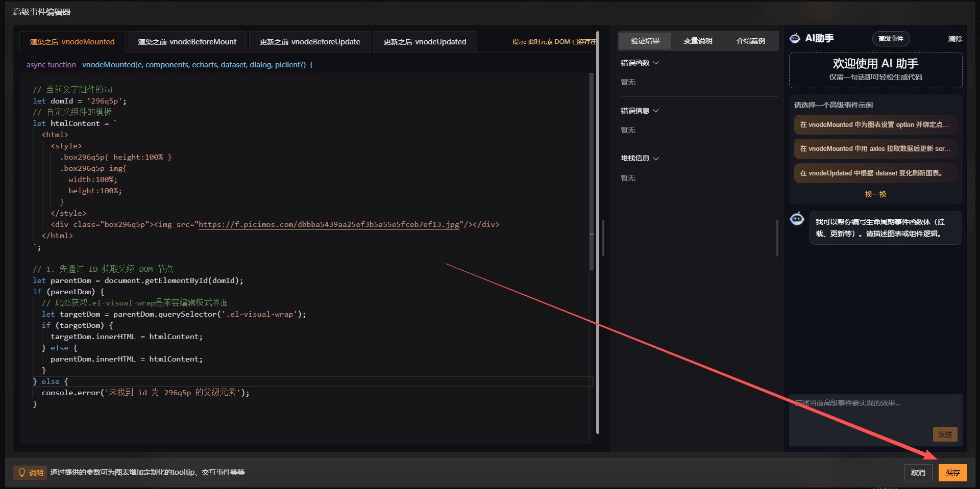Choose example using axios 拉取数据
This screenshot has height=489, width=980.
[875, 148]
